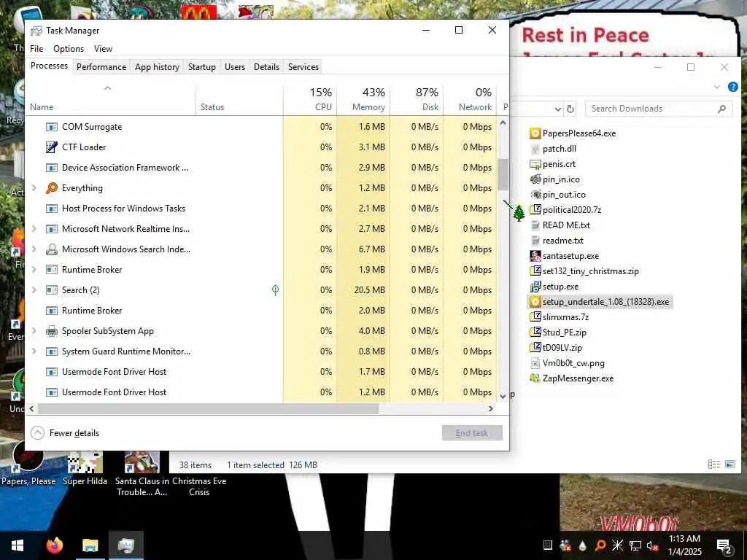Select the political2020.7z archive icon
This screenshot has width=747, height=560.
[x=535, y=209]
